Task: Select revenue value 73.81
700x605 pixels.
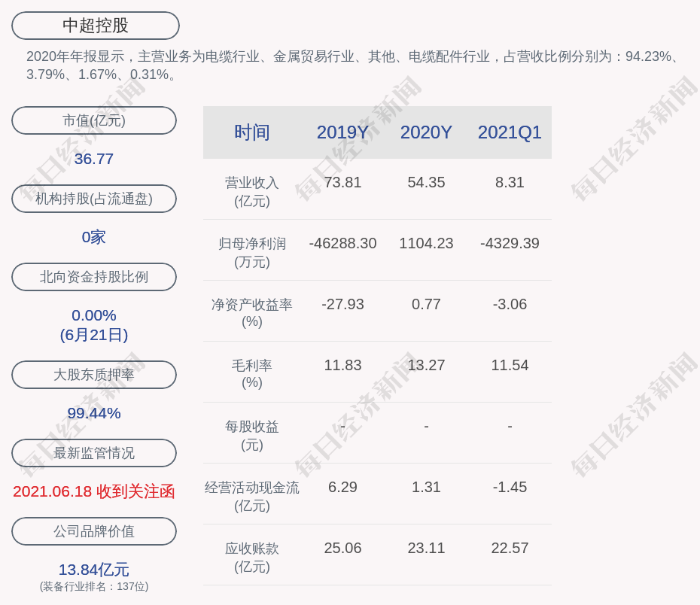Action: 343,183
